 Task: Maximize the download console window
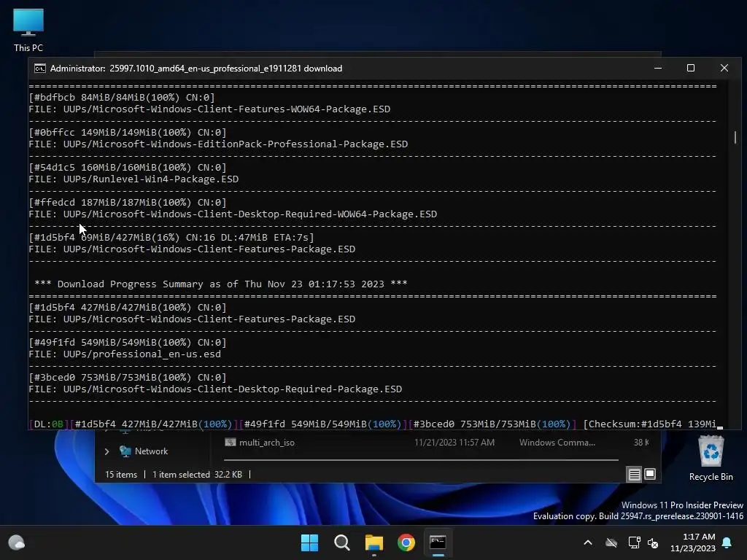tap(691, 68)
